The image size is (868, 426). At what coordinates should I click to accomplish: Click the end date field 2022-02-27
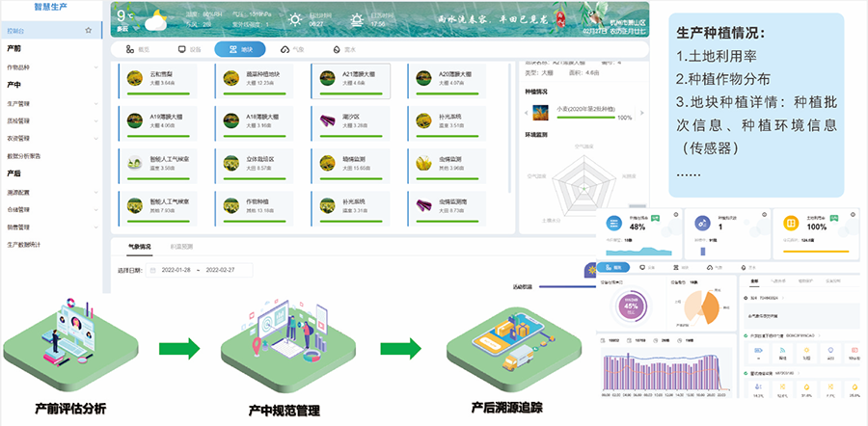click(220, 271)
